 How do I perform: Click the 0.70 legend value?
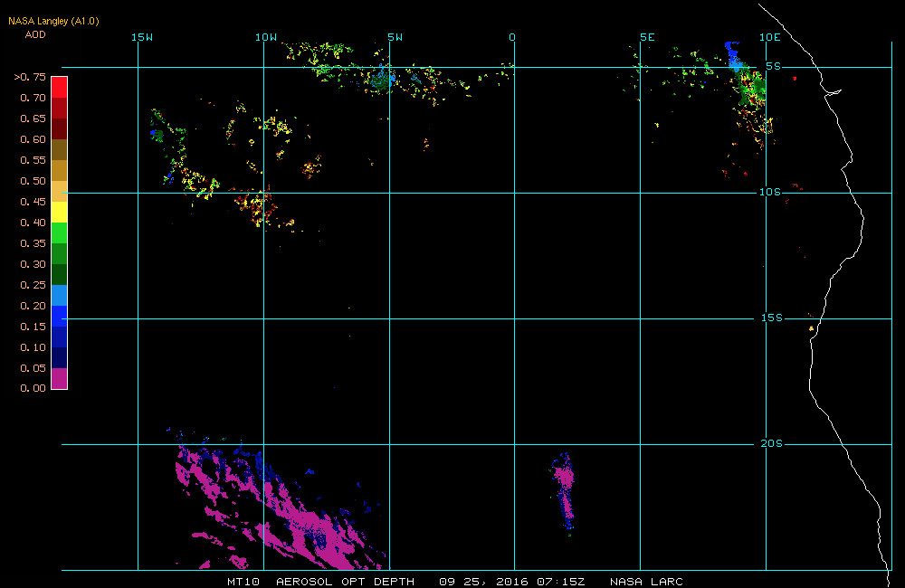click(x=33, y=98)
